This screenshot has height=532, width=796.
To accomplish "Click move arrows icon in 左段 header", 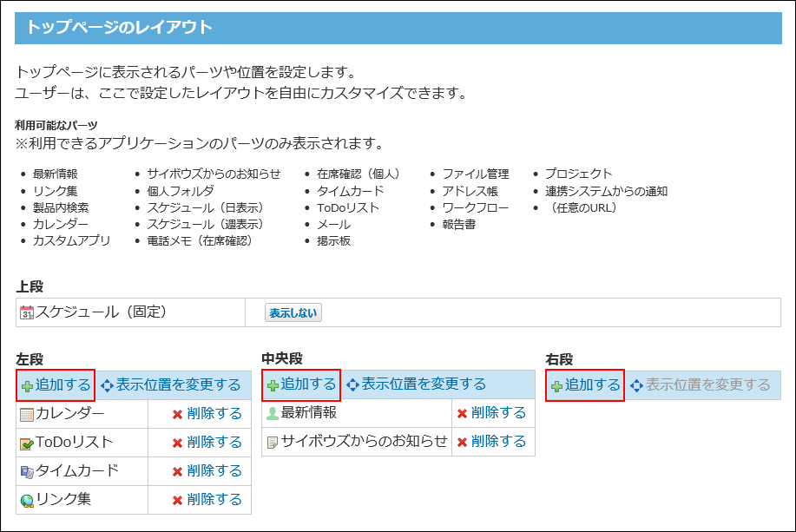I will [x=107, y=386].
